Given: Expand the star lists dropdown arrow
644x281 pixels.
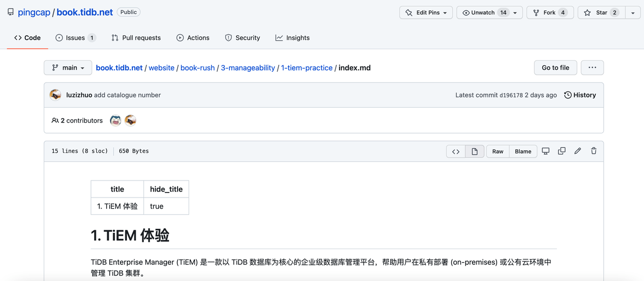Looking at the screenshot, I should pyautogui.click(x=632, y=13).
